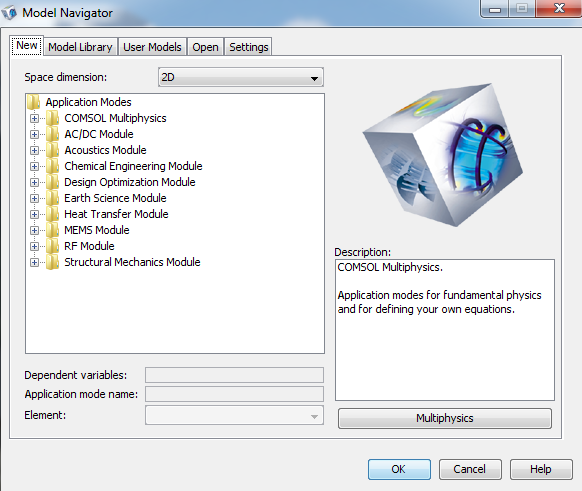
Task: Click the Model Navigator title bar app icon
Action: [9, 13]
